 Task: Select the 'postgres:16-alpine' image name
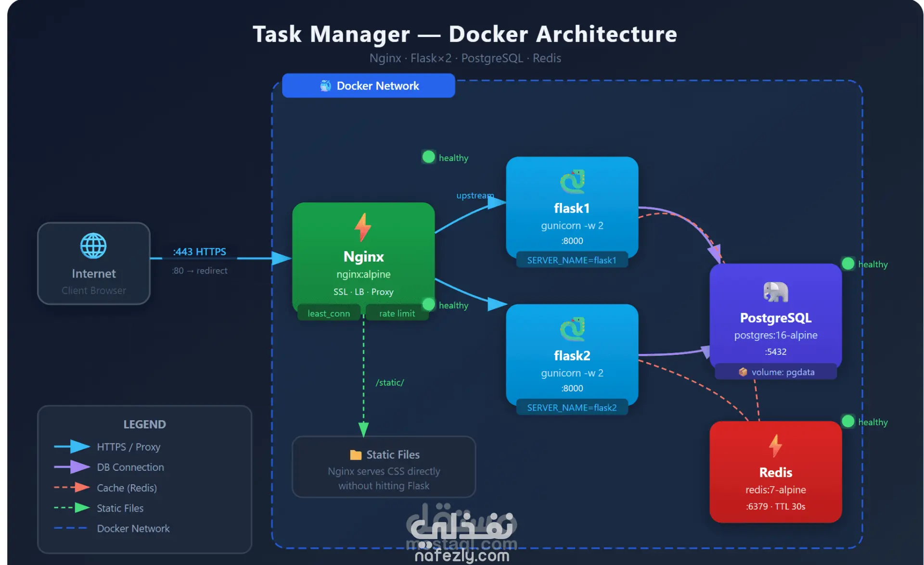[x=776, y=335]
